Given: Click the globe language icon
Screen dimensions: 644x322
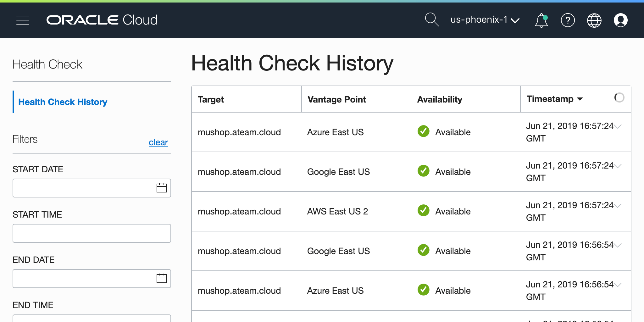Looking at the screenshot, I should (594, 20).
